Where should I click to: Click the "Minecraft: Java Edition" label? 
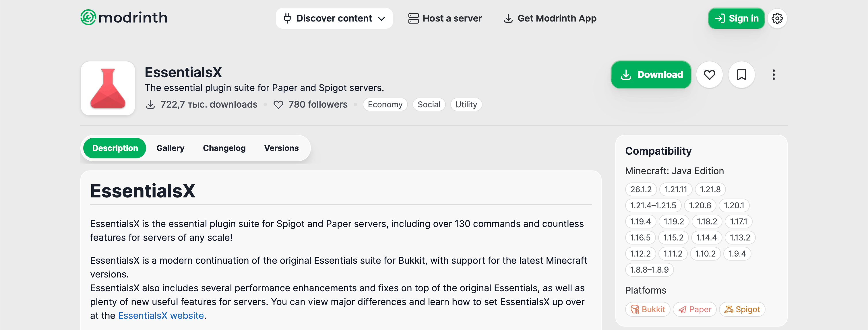674,171
